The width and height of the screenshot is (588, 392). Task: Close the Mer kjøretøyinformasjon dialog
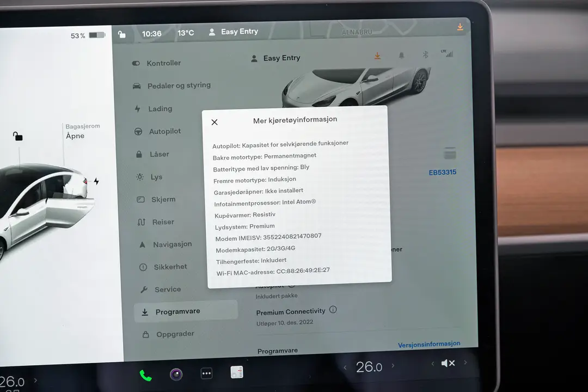[215, 122]
